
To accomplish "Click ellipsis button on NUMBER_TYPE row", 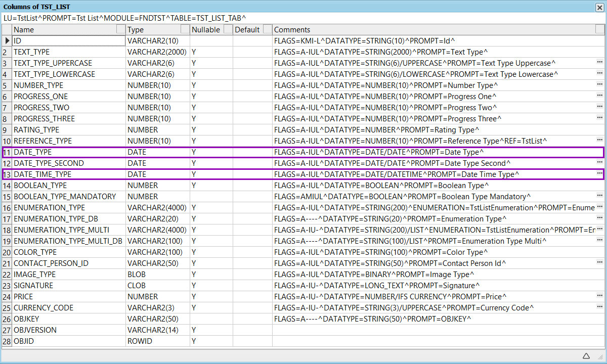I will pyautogui.click(x=599, y=85).
